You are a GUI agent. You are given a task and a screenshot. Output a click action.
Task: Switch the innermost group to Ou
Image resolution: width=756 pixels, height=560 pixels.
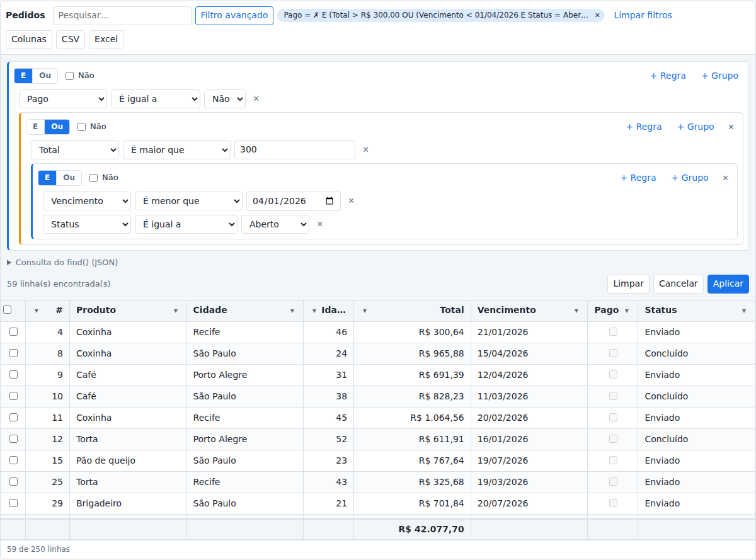click(x=69, y=178)
